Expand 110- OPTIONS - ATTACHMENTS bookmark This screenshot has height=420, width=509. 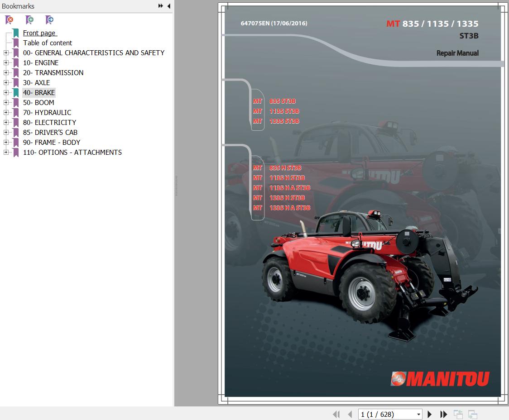click(x=6, y=152)
